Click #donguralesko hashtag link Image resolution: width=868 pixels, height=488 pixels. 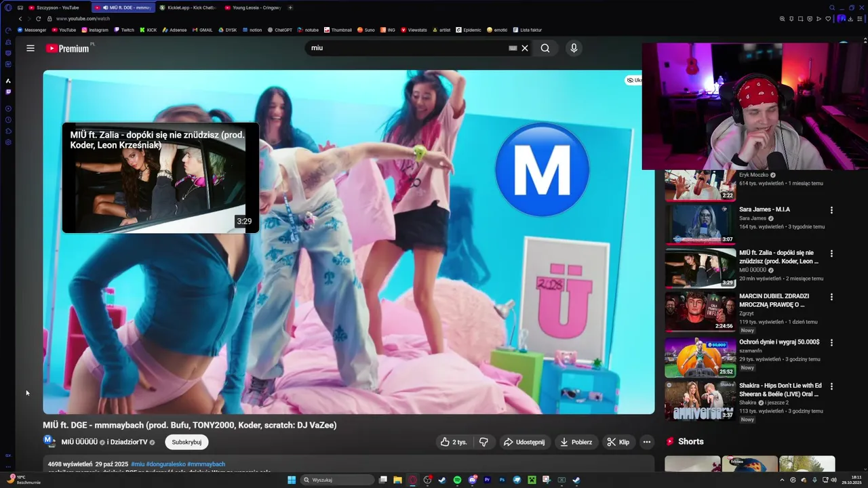point(165,464)
